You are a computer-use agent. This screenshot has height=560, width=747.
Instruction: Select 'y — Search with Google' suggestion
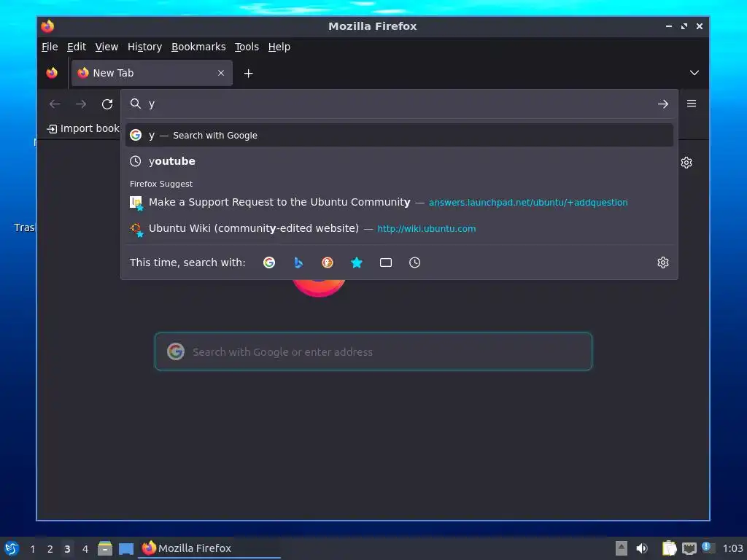tap(399, 135)
